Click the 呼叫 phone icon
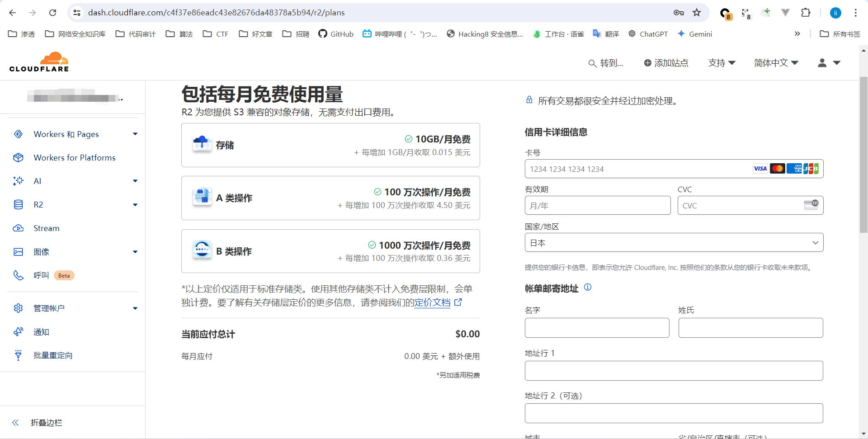This screenshot has width=868, height=439. tap(18, 275)
